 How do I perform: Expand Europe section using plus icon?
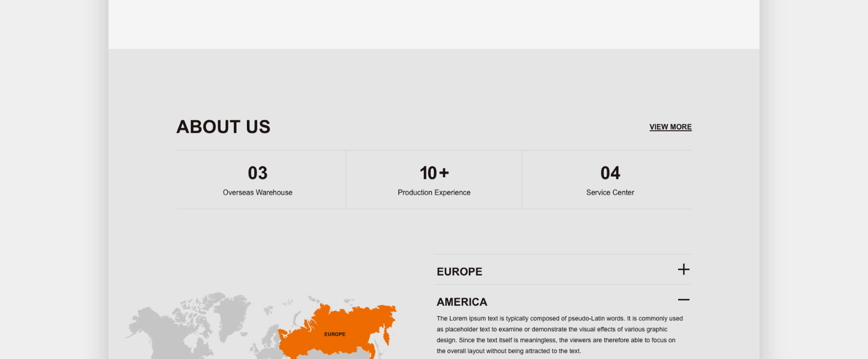[x=684, y=270]
